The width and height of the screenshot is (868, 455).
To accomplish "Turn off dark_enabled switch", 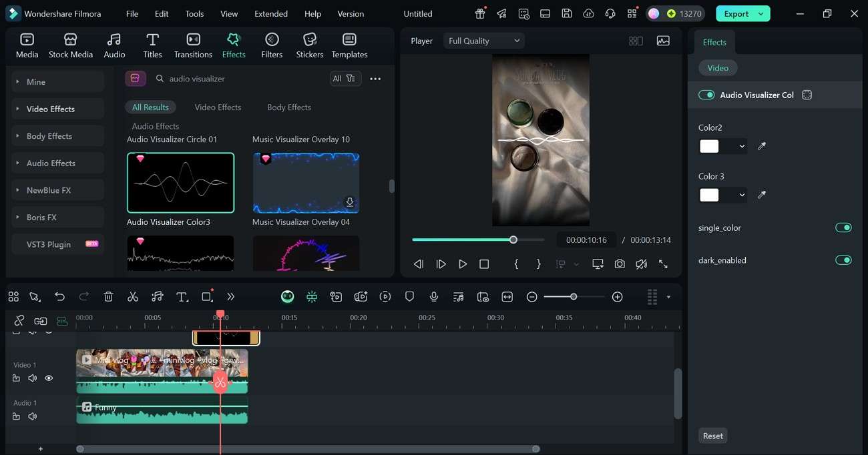I will pos(843,260).
